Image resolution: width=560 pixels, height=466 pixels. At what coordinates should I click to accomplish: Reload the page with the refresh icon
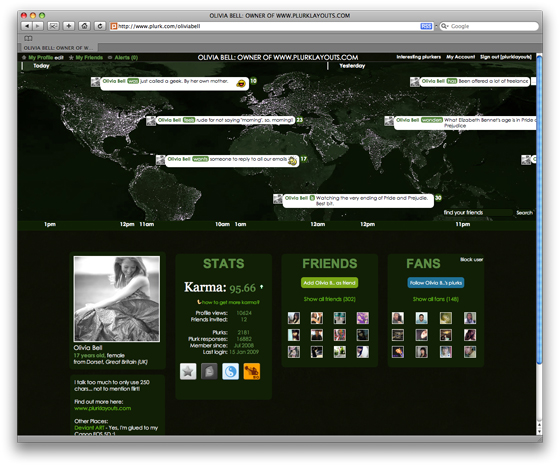point(100,26)
